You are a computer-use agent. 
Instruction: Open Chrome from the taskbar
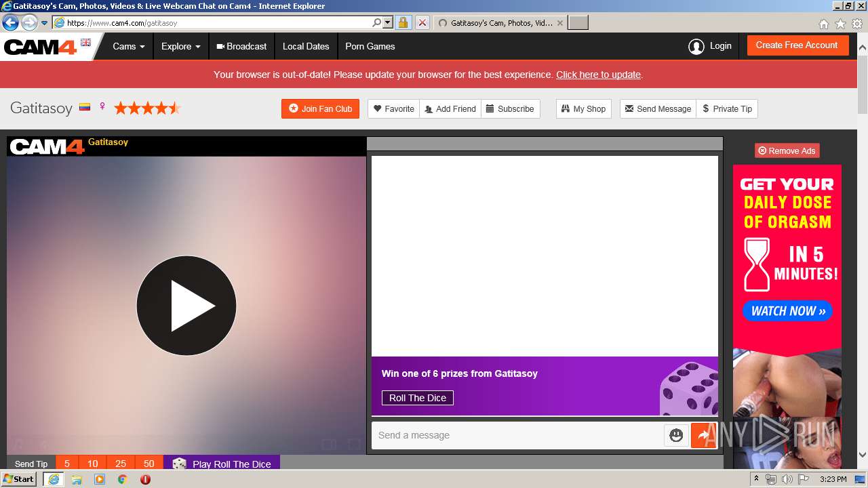coord(122,479)
